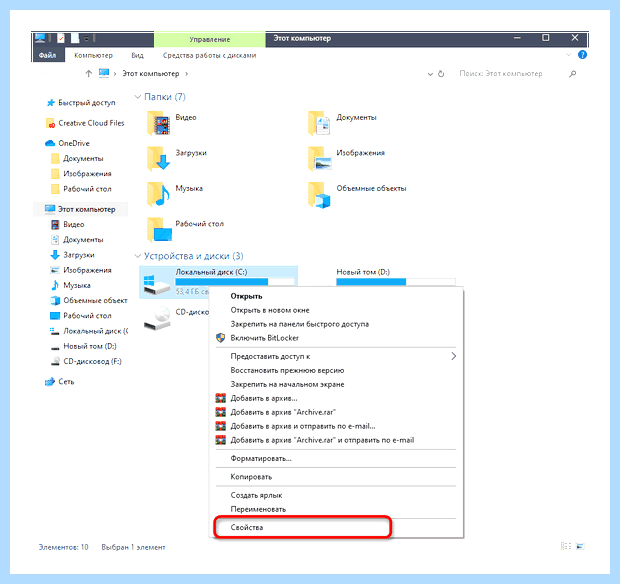Open the Видео folder icon
The width and height of the screenshot is (620, 584).
point(159,124)
